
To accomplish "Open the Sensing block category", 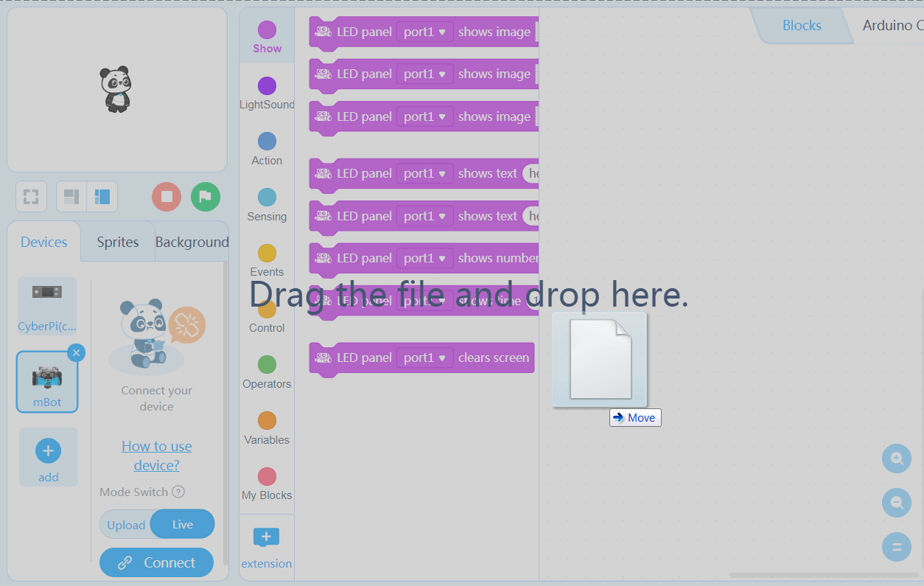I will coord(266,204).
